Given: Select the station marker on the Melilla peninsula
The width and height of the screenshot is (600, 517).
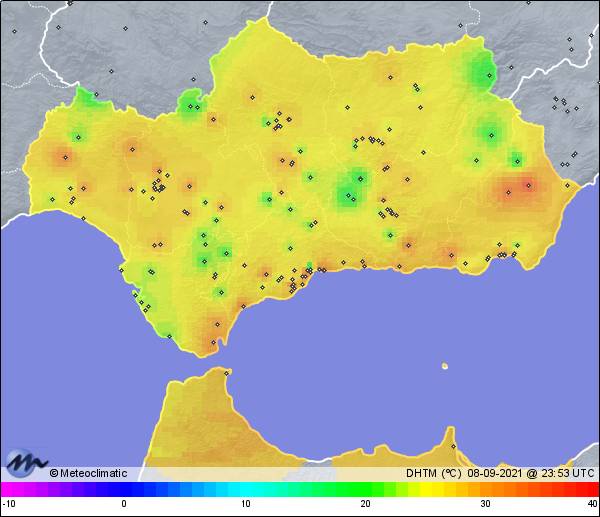Looking at the screenshot, I should [453, 446].
